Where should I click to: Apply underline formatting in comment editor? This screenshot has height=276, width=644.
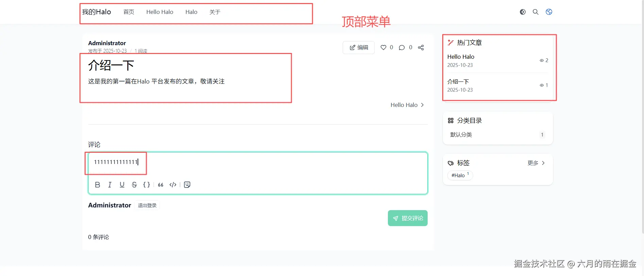(x=122, y=185)
